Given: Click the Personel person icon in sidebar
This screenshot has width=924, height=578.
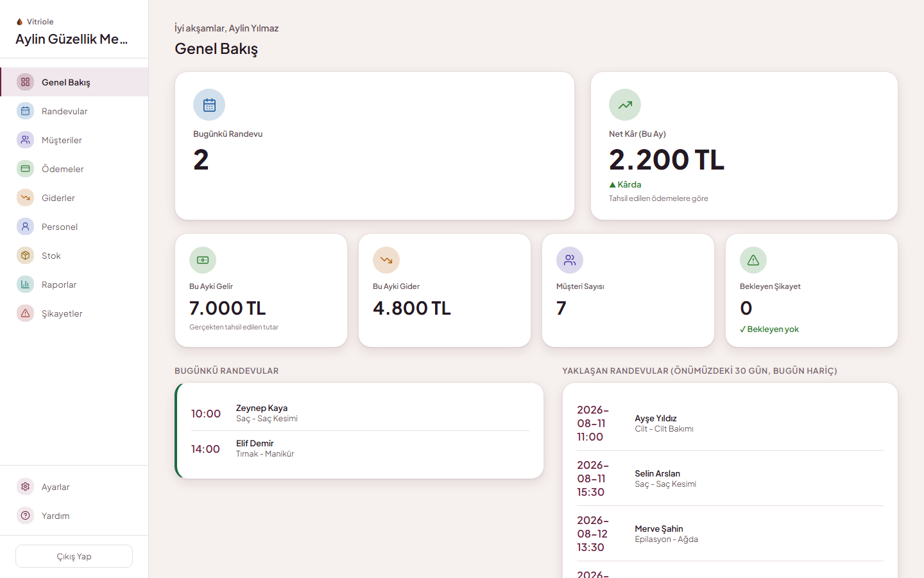Looking at the screenshot, I should 25,227.
